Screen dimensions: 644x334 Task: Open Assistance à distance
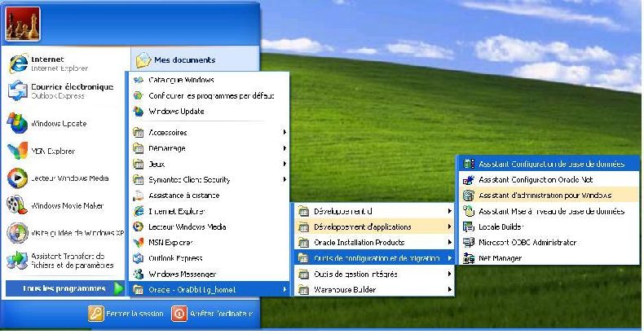210,196
